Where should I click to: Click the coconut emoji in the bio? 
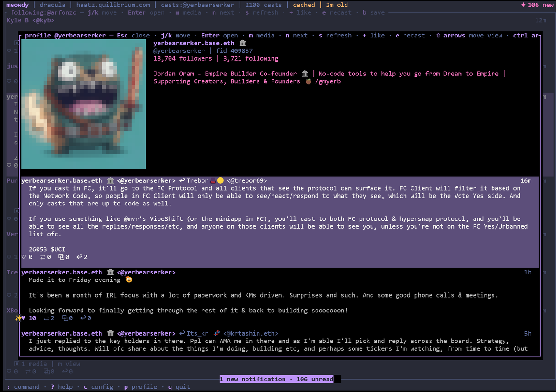[309, 81]
